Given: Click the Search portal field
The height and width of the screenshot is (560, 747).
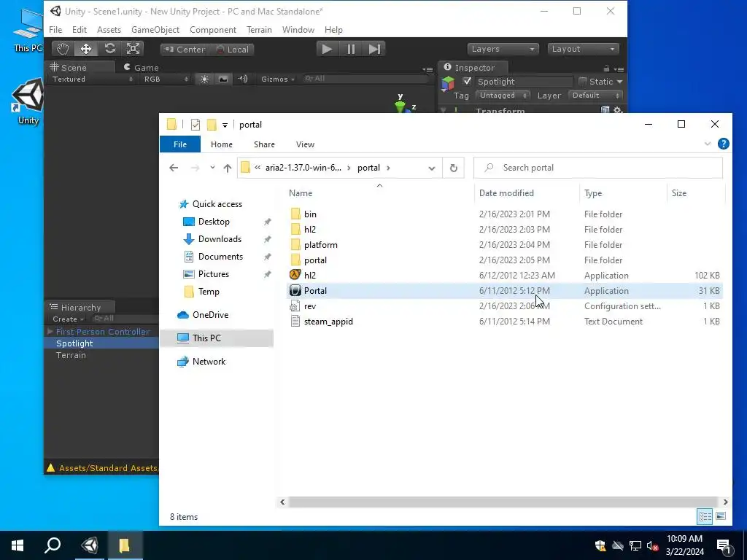Looking at the screenshot, I should pos(598,168).
